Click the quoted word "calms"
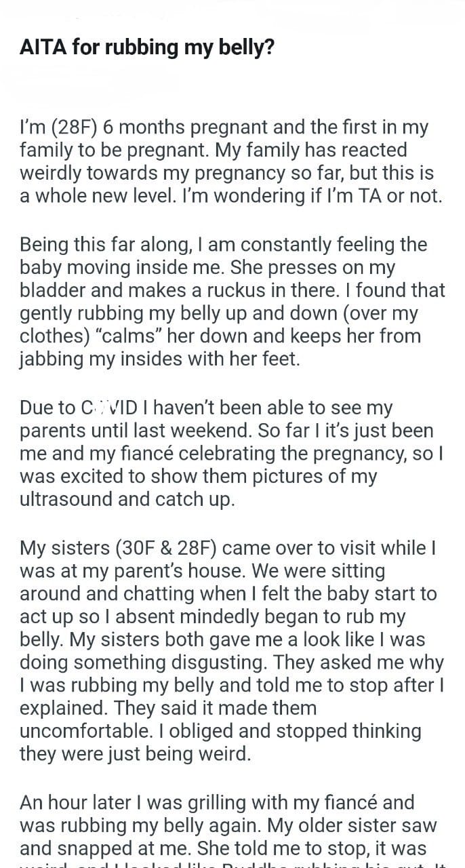 pos(154,336)
